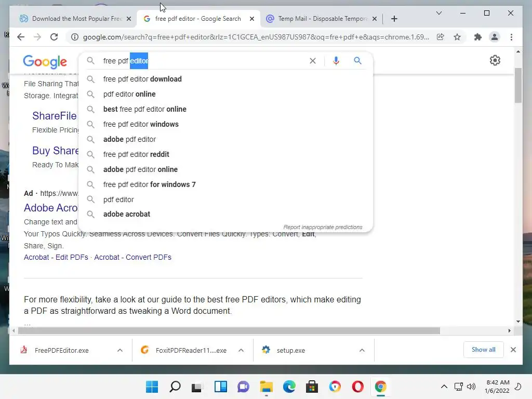
Task: Open Chrome's three-dot menu
Action: (x=511, y=37)
